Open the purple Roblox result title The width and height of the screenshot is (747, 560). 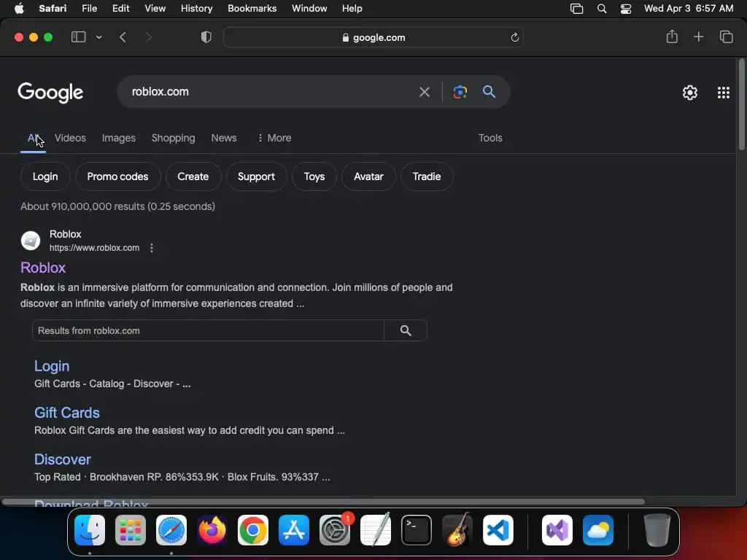tap(43, 268)
